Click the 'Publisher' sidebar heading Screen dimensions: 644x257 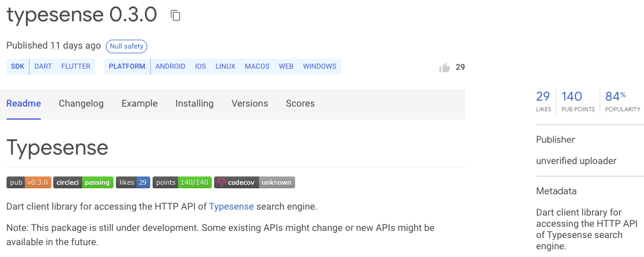(x=555, y=140)
